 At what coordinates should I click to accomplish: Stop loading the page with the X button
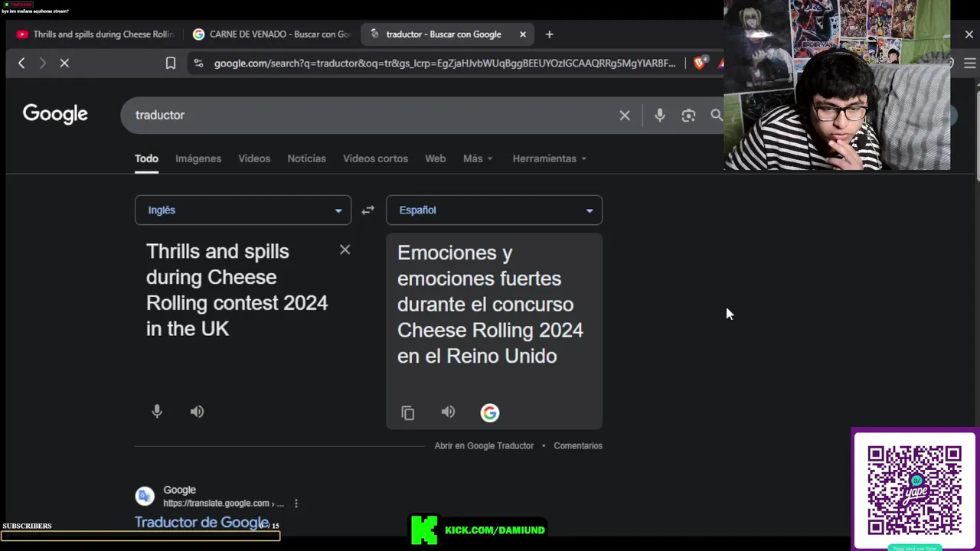click(64, 64)
